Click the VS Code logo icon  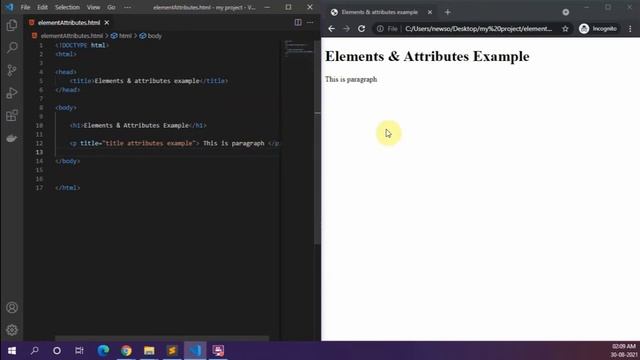pyautogui.click(x=9, y=7)
